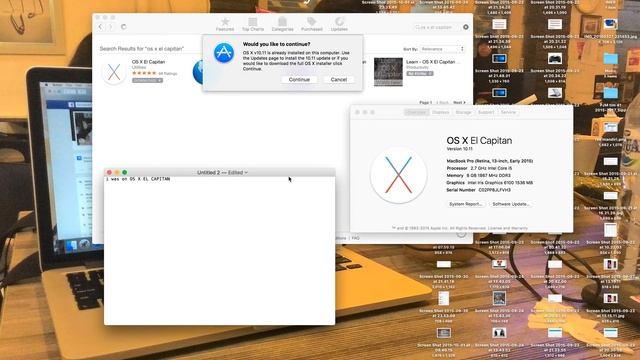Close the Untitled 2 TextEdit window
The height and width of the screenshot is (360, 640).
pos(109,173)
